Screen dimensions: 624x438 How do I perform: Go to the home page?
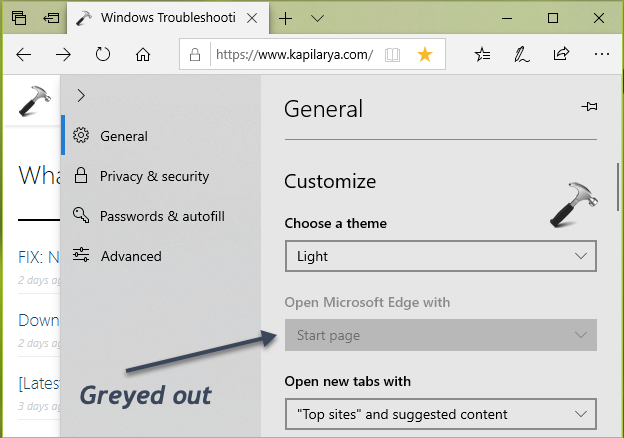143,55
